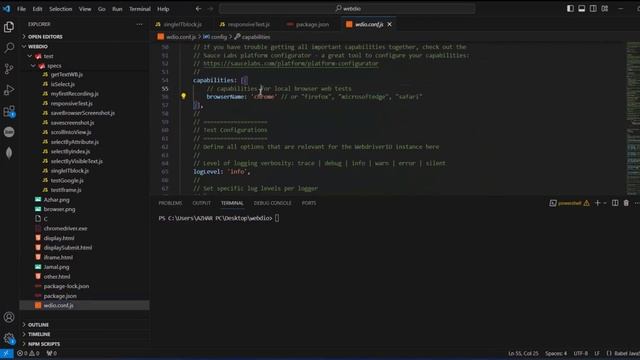
Task: Switch to the Ports panel tab
Action: coord(309,203)
